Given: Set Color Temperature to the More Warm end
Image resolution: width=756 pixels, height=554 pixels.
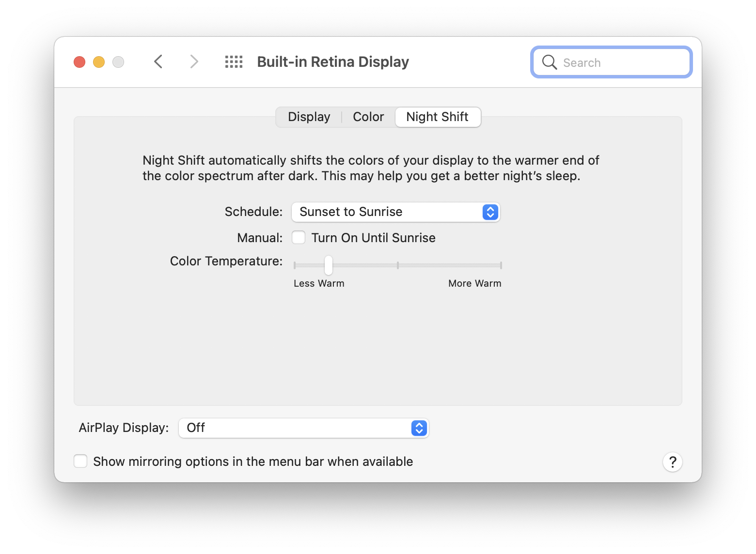Looking at the screenshot, I should [501, 265].
